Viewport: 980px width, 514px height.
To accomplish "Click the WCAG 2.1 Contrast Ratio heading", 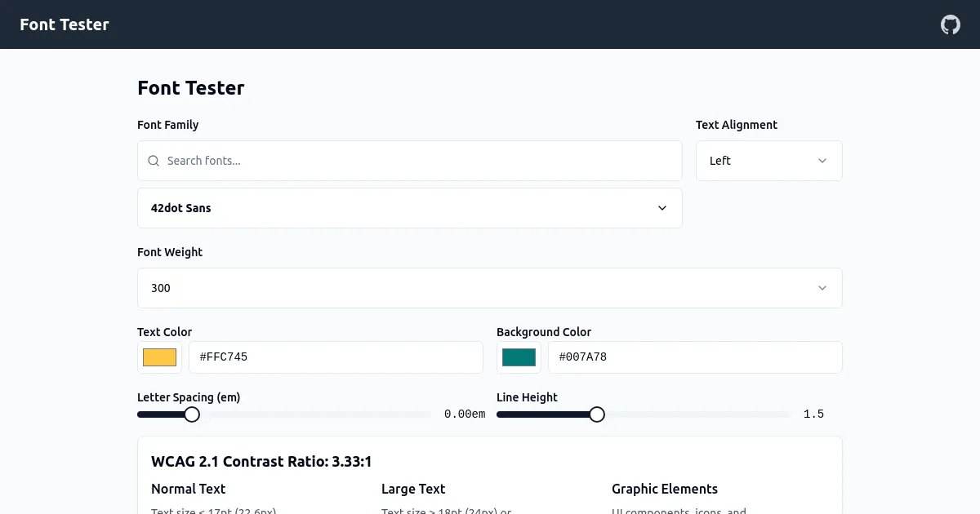I will pyautogui.click(x=261, y=462).
